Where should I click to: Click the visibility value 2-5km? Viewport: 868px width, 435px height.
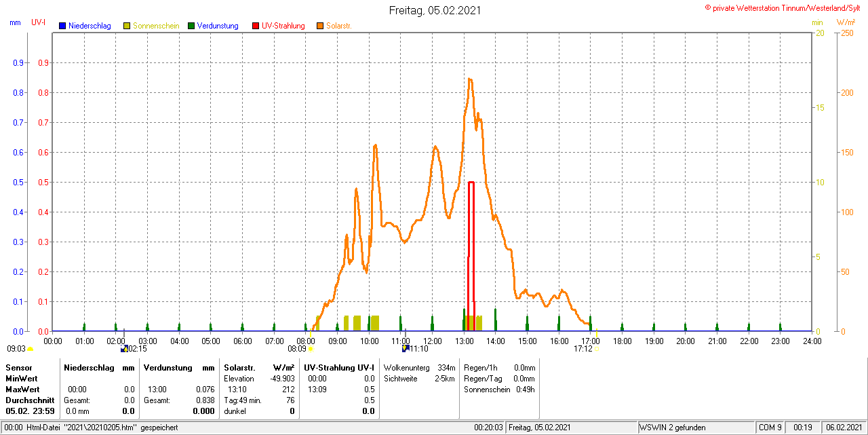pos(445,379)
